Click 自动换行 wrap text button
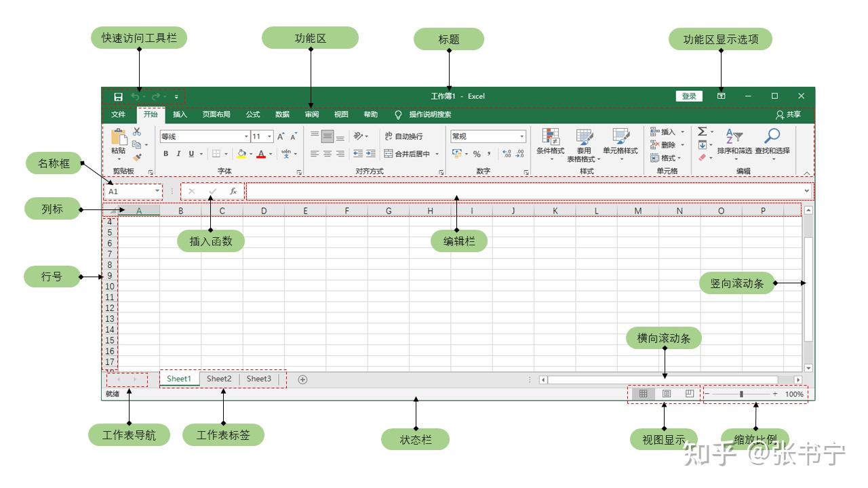This screenshot has width=868, height=488. coord(403,136)
